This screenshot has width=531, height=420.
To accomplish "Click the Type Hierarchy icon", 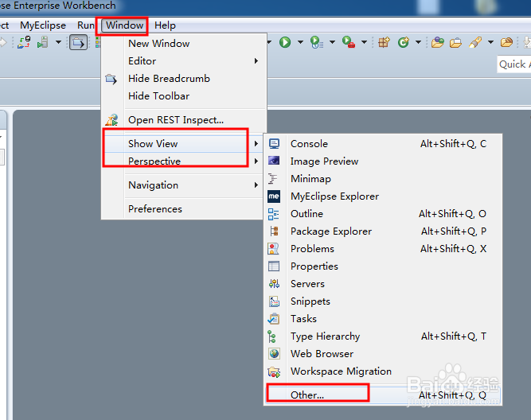I will [x=271, y=336].
